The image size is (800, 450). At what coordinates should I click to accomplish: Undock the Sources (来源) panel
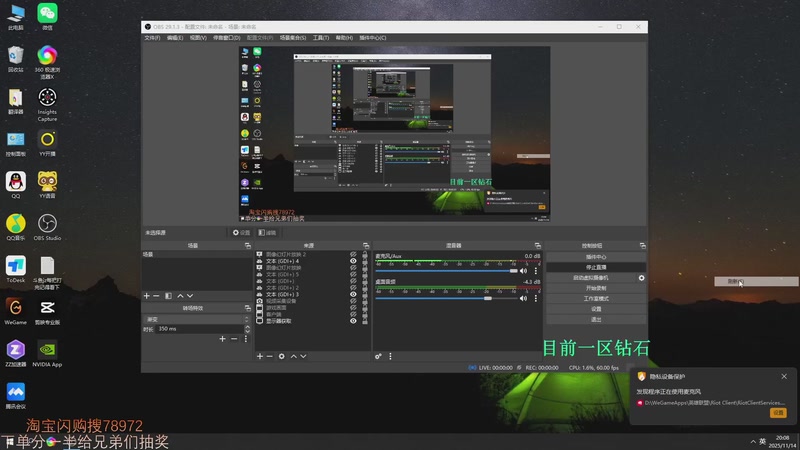point(366,245)
